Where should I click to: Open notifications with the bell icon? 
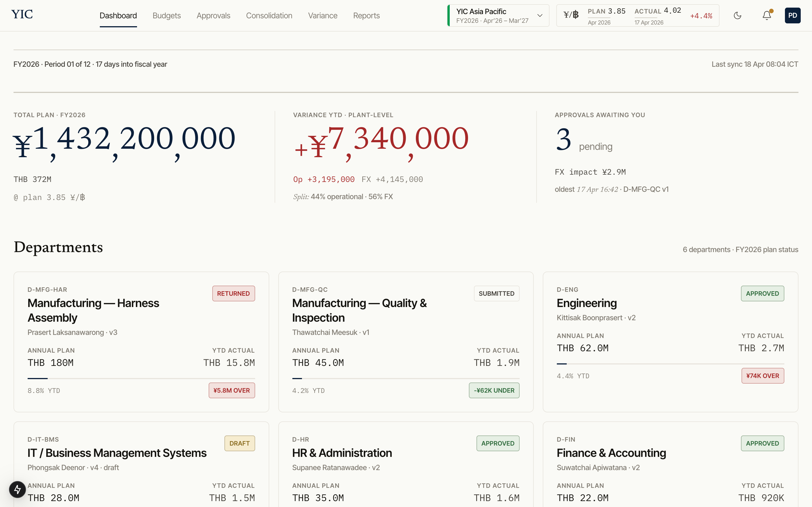766,15
